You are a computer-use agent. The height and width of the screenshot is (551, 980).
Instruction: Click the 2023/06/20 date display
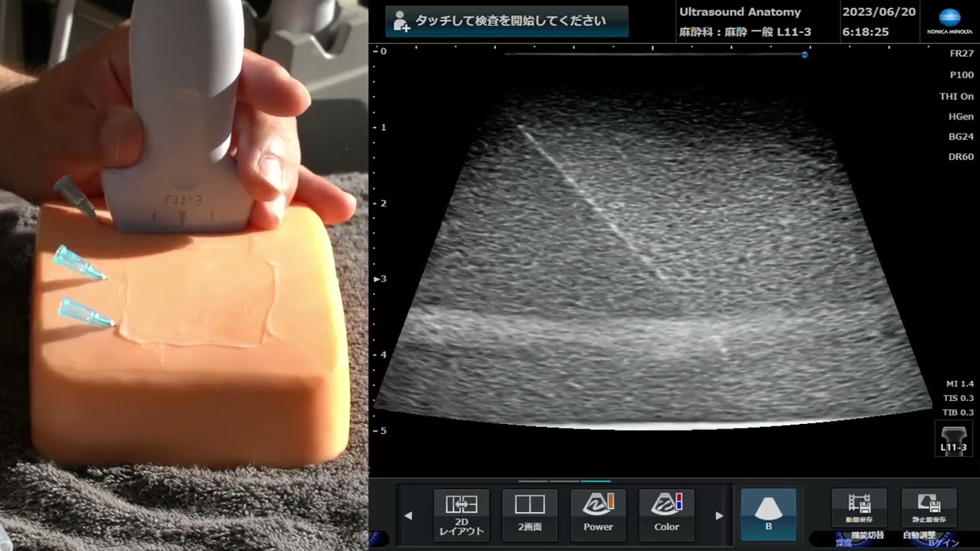(x=878, y=12)
